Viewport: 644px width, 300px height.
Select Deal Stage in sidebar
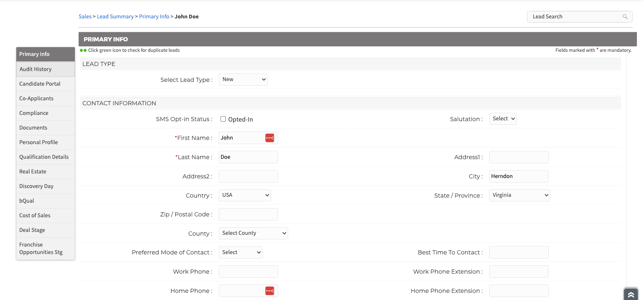[x=45, y=230]
